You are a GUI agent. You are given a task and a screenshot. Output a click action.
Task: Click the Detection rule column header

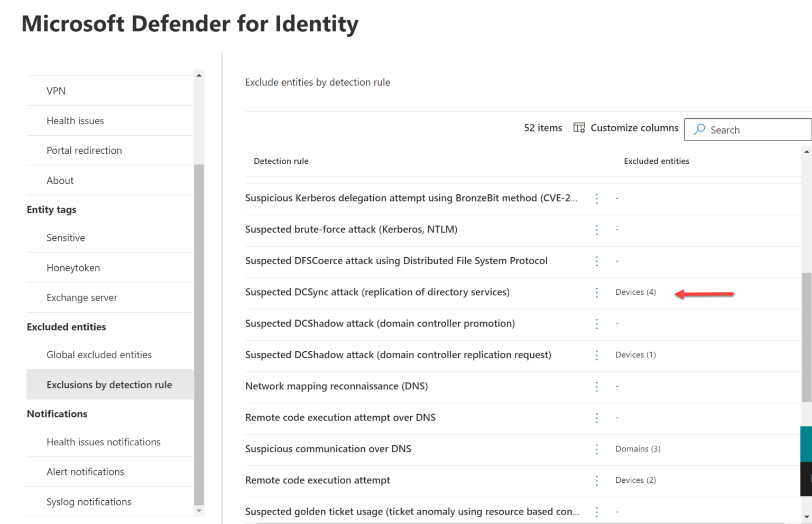click(x=281, y=161)
